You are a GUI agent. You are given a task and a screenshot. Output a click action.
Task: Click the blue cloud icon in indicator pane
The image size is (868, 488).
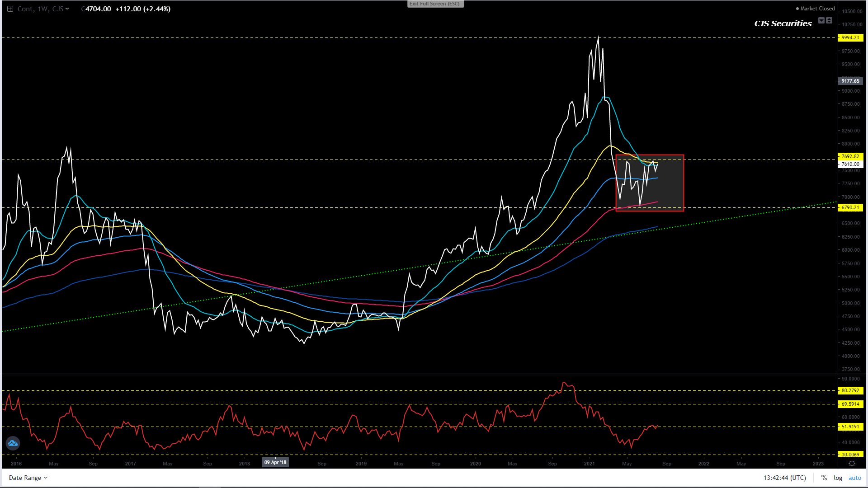tap(13, 443)
